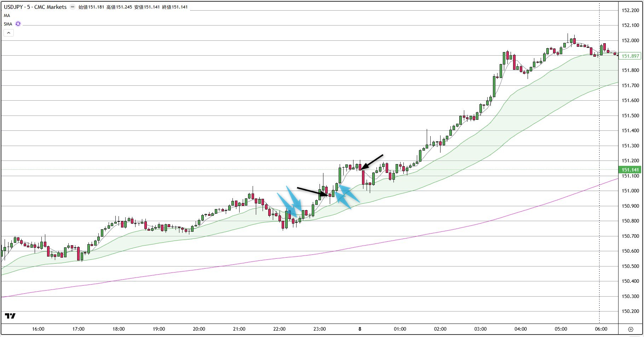644x337 pixels.
Task: Click the market status icon beside CMC Markets
Action: [73, 7]
